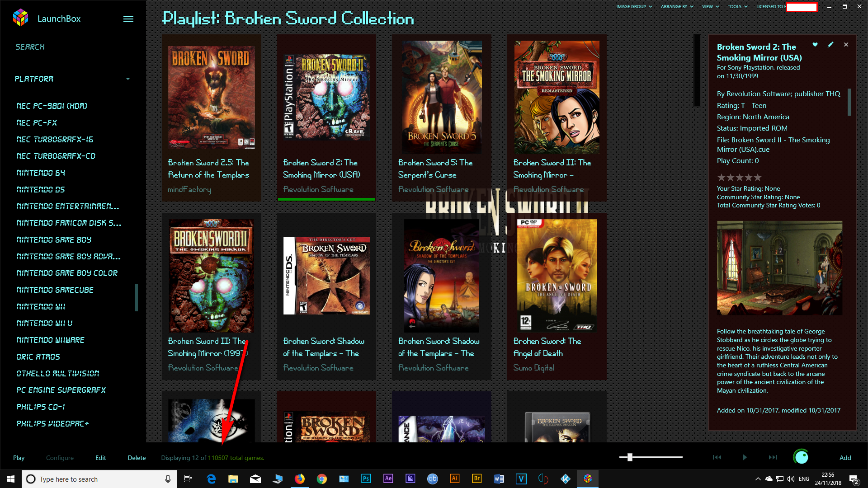Click microphone icon in search box

pyautogui.click(x=168, y=479)
